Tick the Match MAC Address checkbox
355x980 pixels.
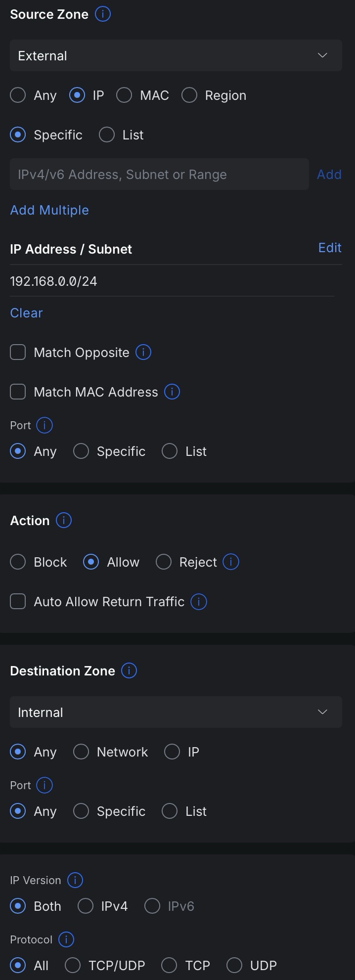(18, 392)
